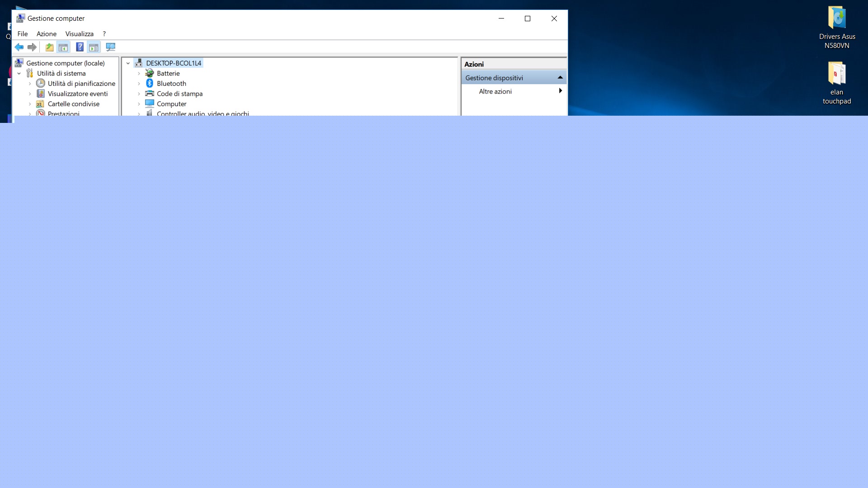
Task: Expand Cartelle condivise node
Action: tap(30, 104)
